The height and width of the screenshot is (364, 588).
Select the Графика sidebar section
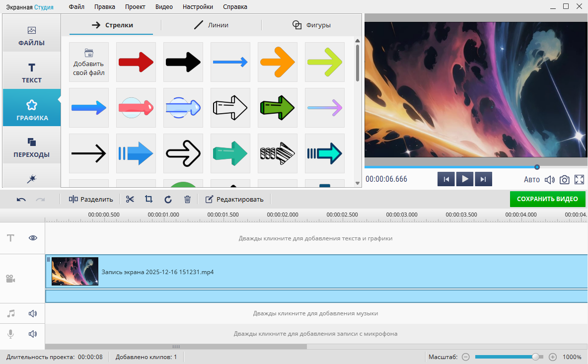click(x=31, y=108)
